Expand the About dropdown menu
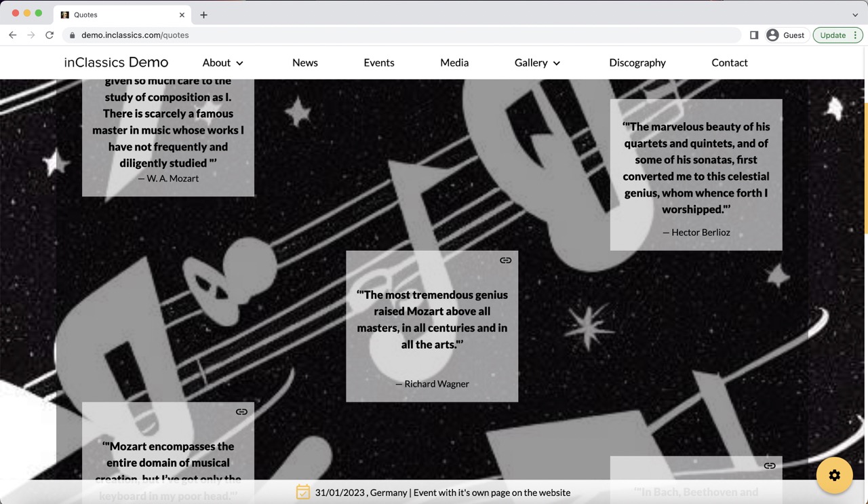Screen dimensions: 868x504 coord(223,62)
